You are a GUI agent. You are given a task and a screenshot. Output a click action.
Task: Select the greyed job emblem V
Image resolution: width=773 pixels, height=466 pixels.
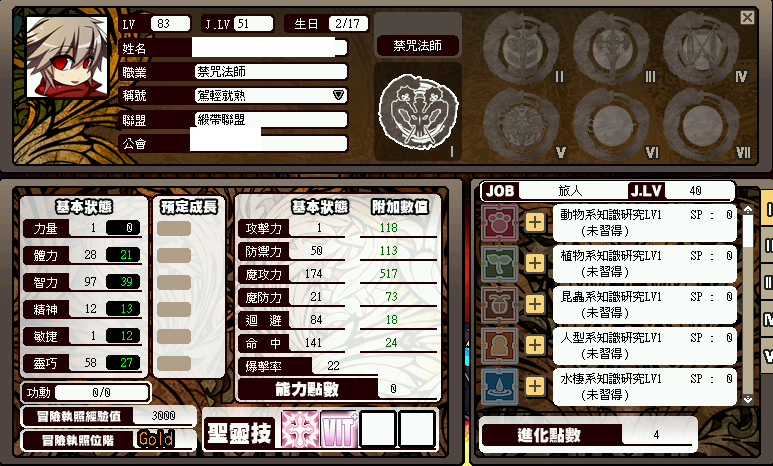point(521,123)
